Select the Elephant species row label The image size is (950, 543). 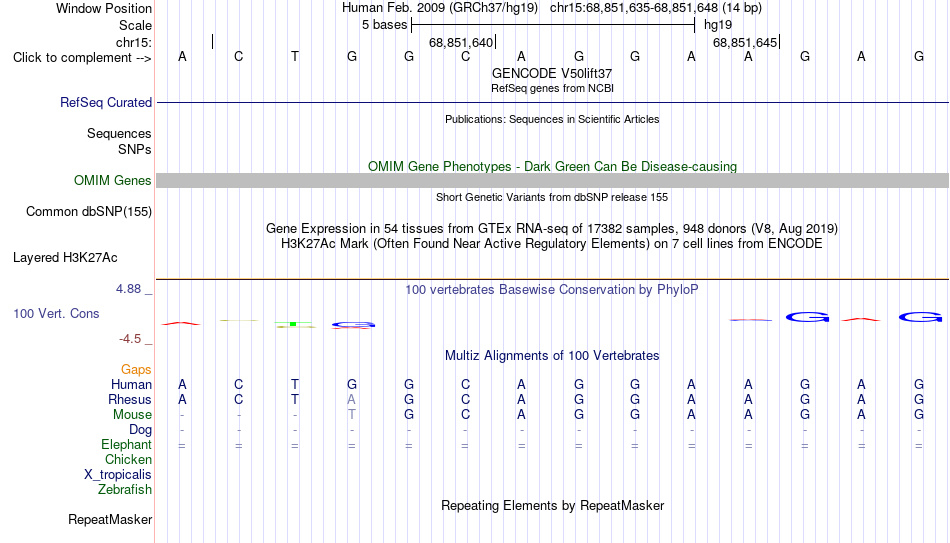pos(126,445)
